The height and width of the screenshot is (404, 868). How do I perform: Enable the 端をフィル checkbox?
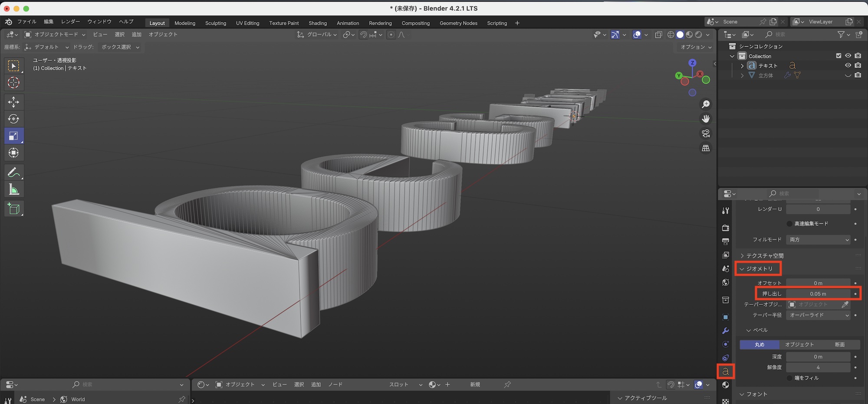click(789, 378)
